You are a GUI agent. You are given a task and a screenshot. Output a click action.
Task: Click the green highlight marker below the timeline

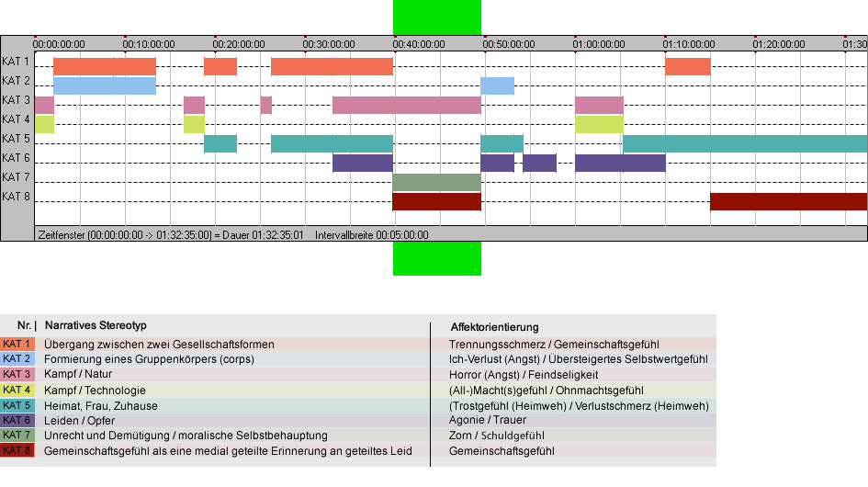pos(437,258)
